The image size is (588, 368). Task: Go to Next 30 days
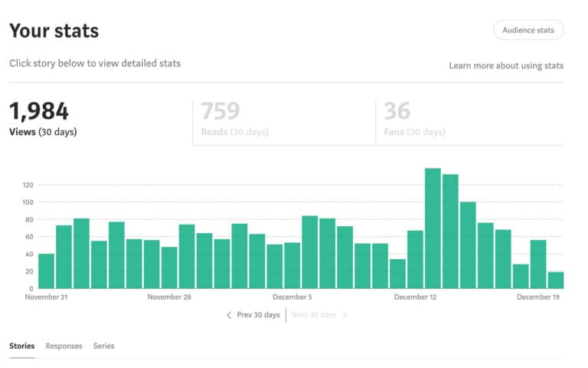point(313,315)
